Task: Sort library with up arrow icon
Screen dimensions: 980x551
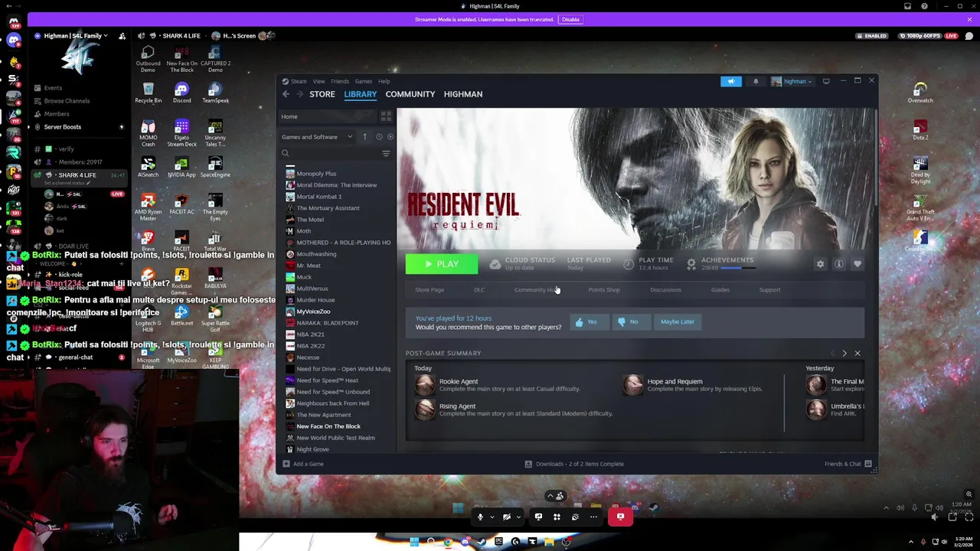Action: click(x=364, y=137)
